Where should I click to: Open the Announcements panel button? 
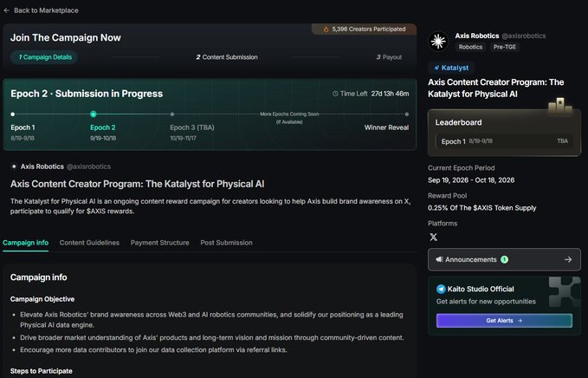(x=504, y=259)
